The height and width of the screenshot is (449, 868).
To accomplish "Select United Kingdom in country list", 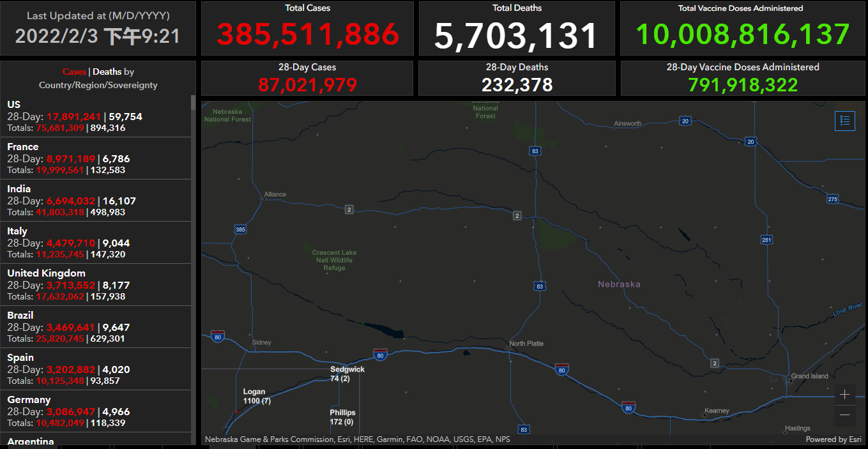I will point(96,285).
